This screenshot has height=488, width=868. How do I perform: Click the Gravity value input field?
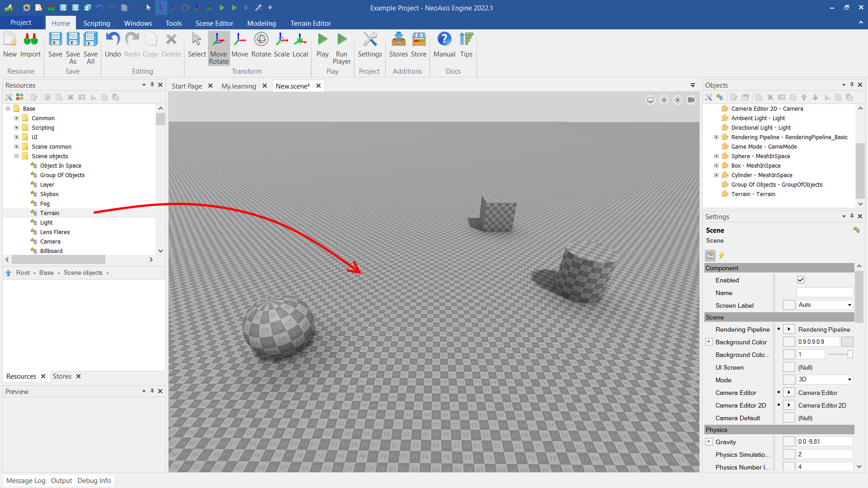pos(824,442)
